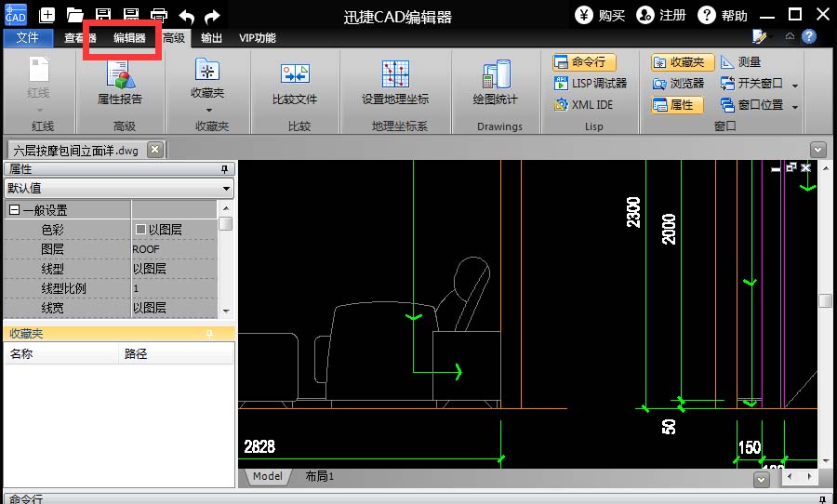837x504 pixels.
Task: Click the Save As floppy icon
Action: pos(131,15)
